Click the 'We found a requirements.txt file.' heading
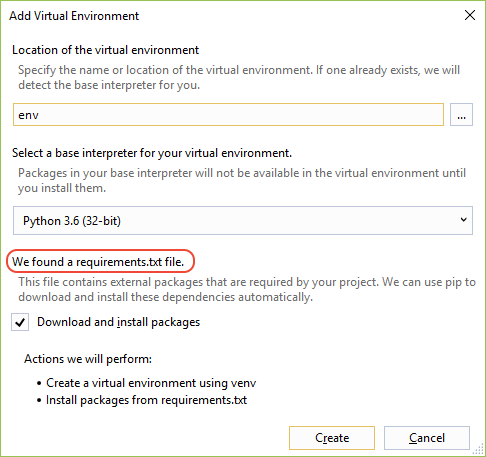The width and height of the screenshot is (486, 457). [x=98, y=262]
